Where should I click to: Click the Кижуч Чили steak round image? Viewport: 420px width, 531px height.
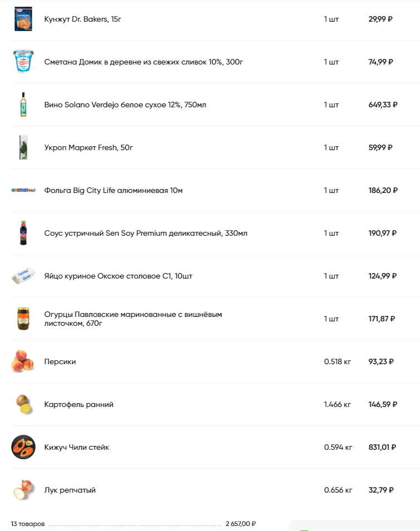(23, 447)
